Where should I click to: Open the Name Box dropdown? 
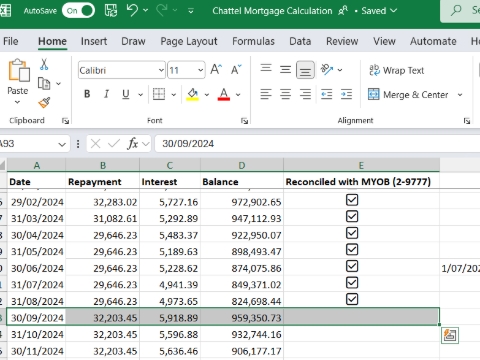62,144
